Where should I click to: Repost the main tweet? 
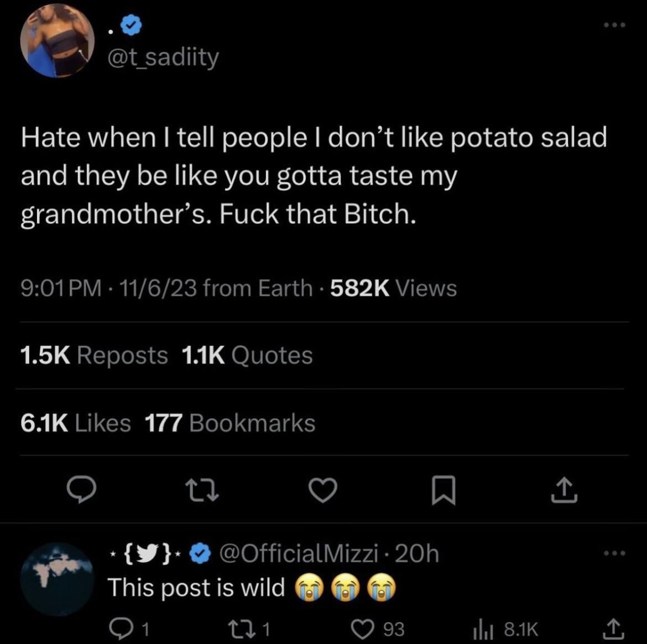pos(202,491)
